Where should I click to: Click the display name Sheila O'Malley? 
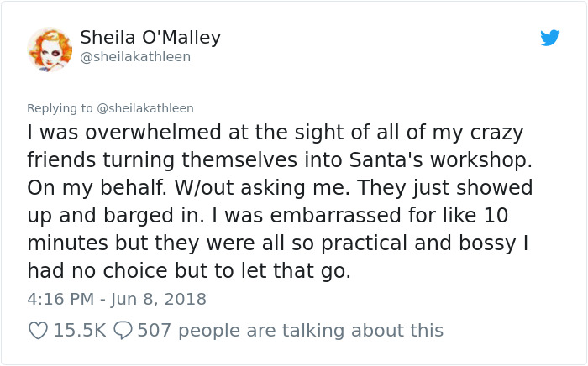tap(150, 38)
